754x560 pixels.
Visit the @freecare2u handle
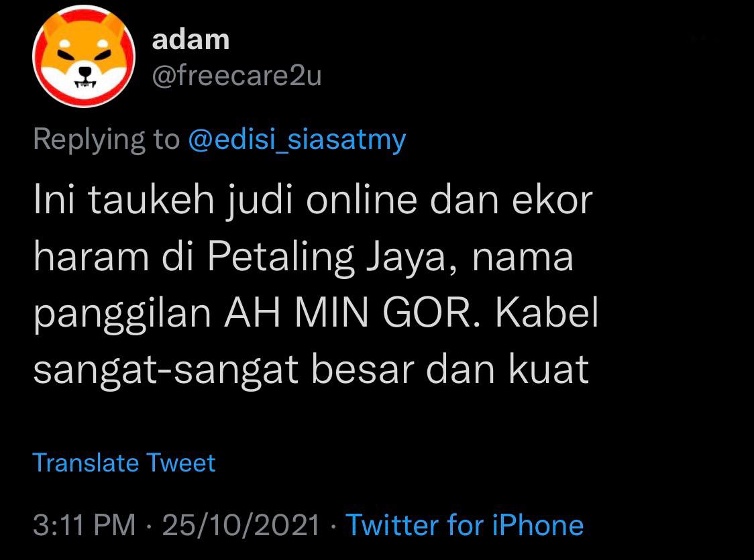point(237,76)
